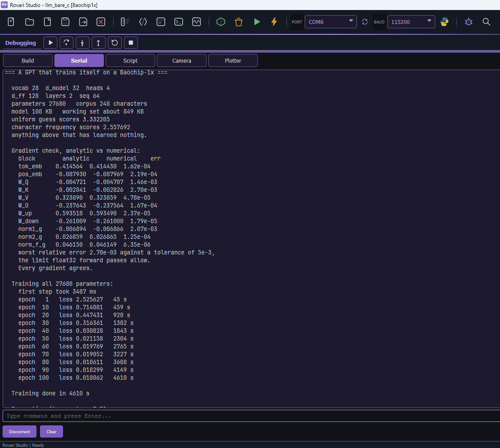Click the text panel window icon
500x448 pixels.
pyautogui.click(x=161, y=22)
